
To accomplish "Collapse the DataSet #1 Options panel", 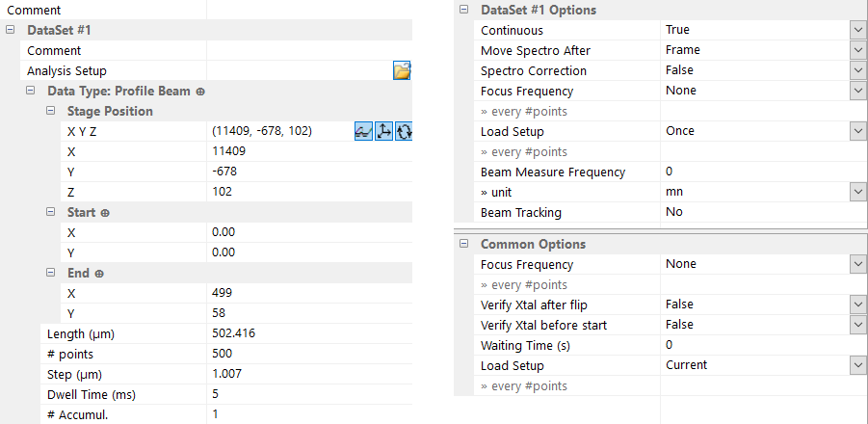I will tap(464, 10).
